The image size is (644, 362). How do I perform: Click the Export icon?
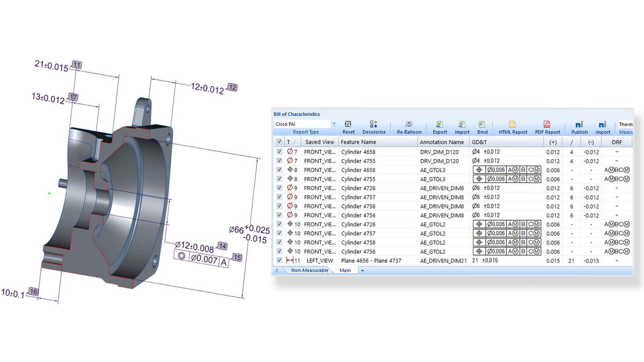click(439, 124)
